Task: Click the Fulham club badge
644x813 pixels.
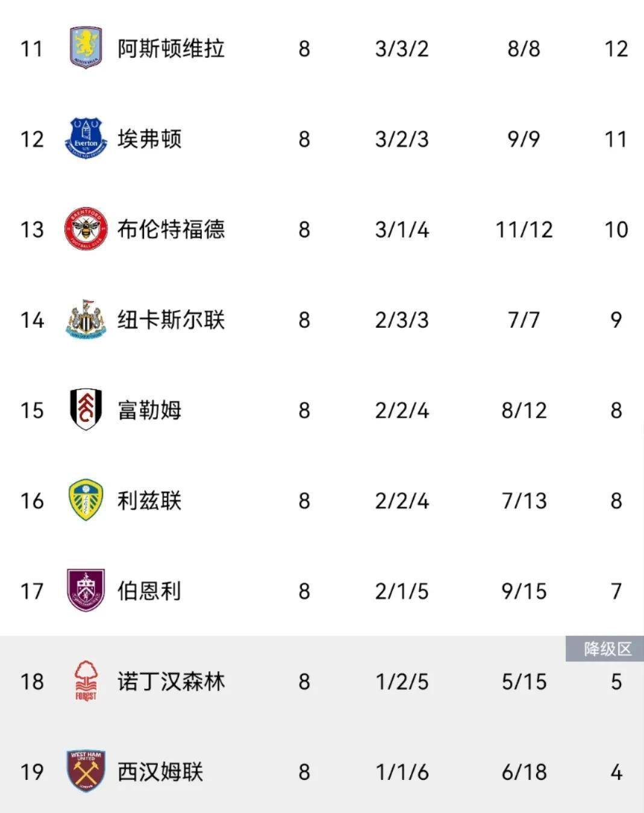Action: (x=86, y=410)
